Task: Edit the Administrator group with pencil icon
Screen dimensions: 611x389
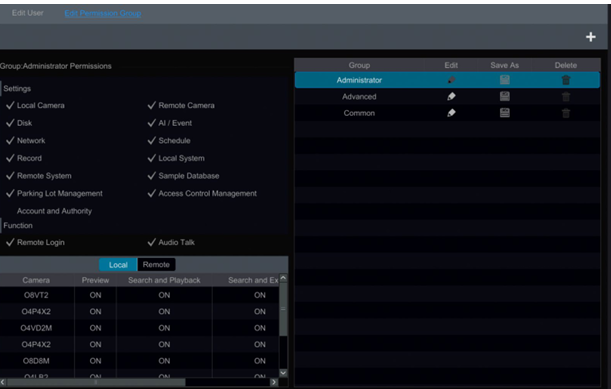Action: 451,80
